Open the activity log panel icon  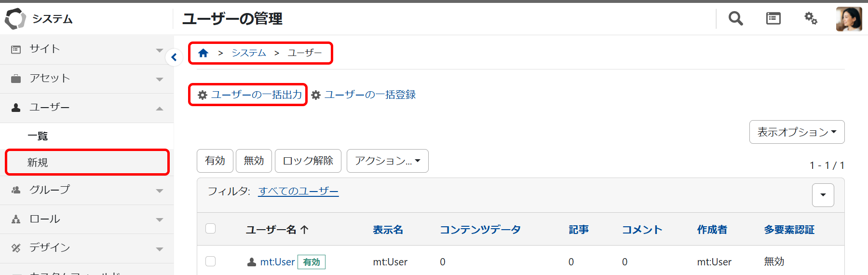coord(773,19)
